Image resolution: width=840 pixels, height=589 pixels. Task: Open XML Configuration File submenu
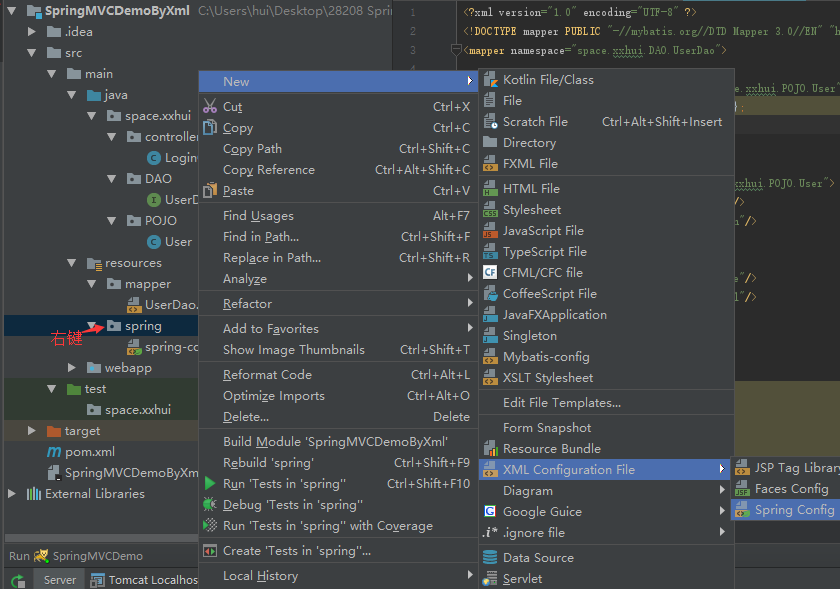(604, 469)
